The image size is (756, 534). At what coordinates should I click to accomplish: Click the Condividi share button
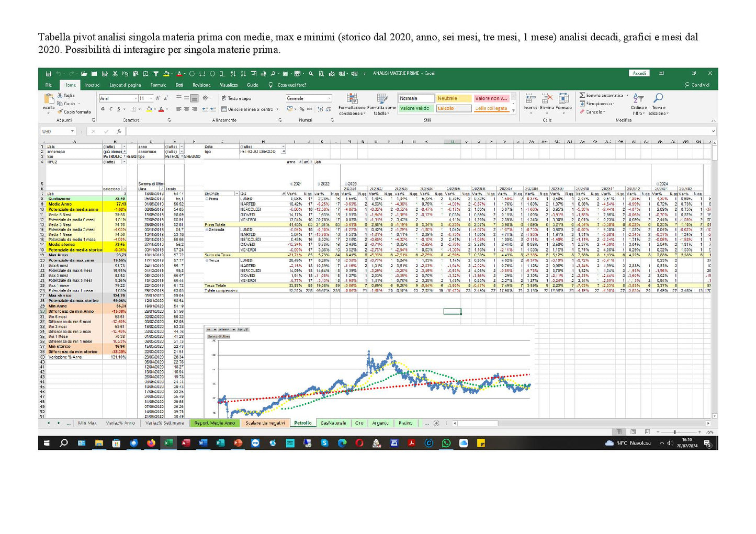(697, 85)
